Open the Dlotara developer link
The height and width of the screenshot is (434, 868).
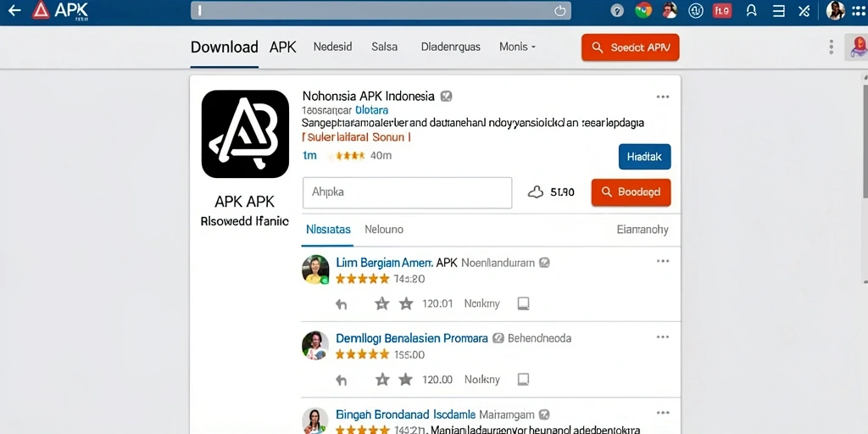click(371, 110)
